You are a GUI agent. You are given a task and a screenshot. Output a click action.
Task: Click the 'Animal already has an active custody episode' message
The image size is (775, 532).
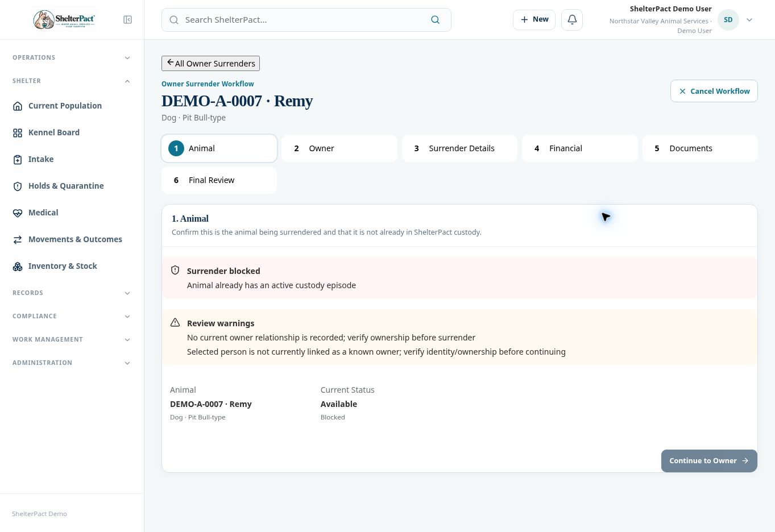pyautogui.click(x=271, y=285)
